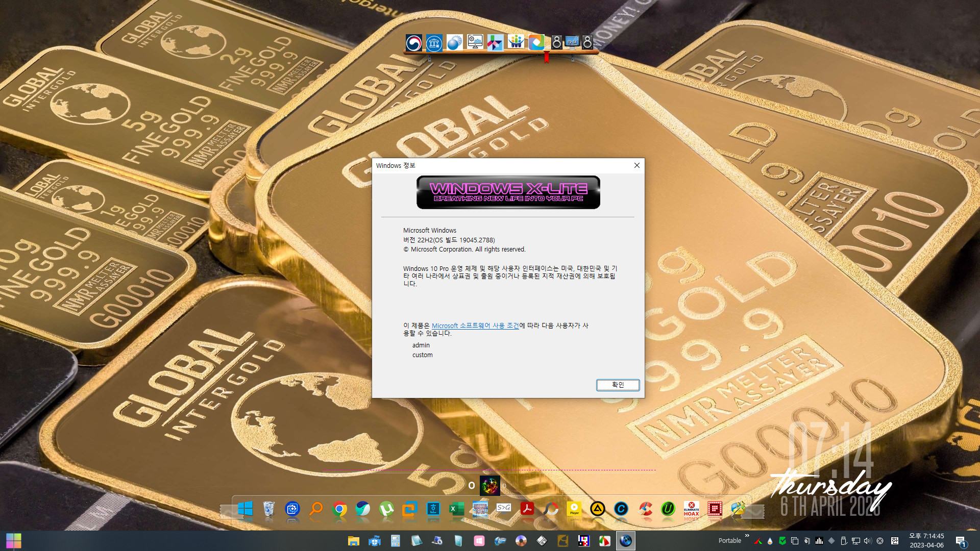Launch Excel from the dock
This screenshot has height=551, width=980.
click(x=456, y=509)
